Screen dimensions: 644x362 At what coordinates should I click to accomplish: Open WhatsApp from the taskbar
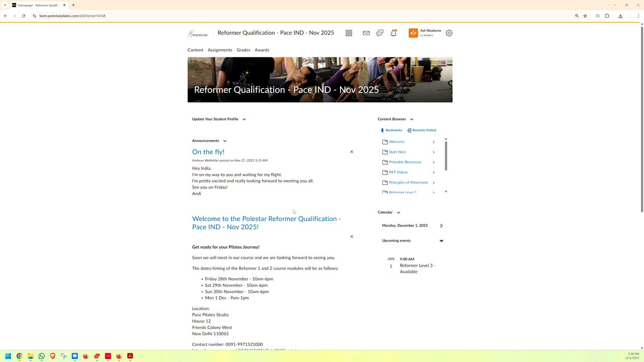click(41, 356)
